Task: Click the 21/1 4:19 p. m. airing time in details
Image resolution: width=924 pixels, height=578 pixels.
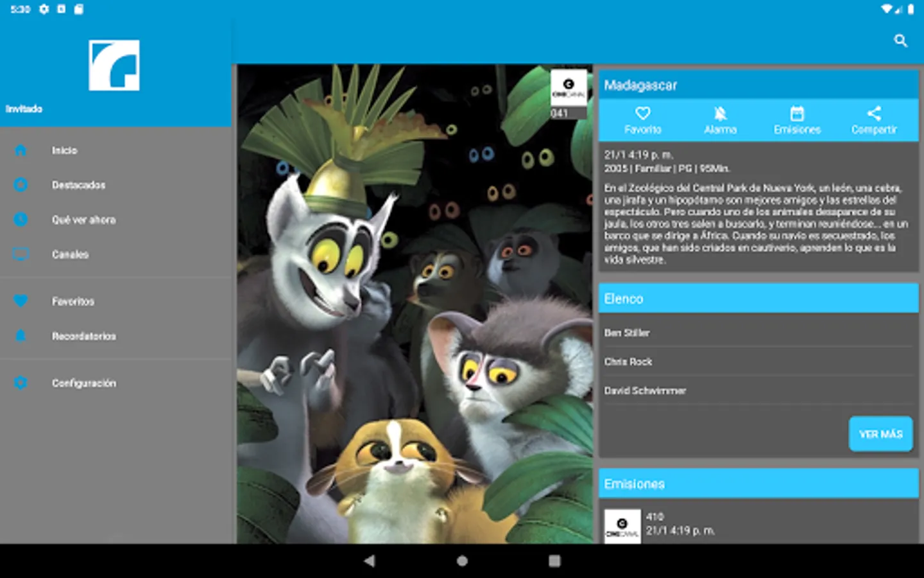Action: [x=638, y=155]
